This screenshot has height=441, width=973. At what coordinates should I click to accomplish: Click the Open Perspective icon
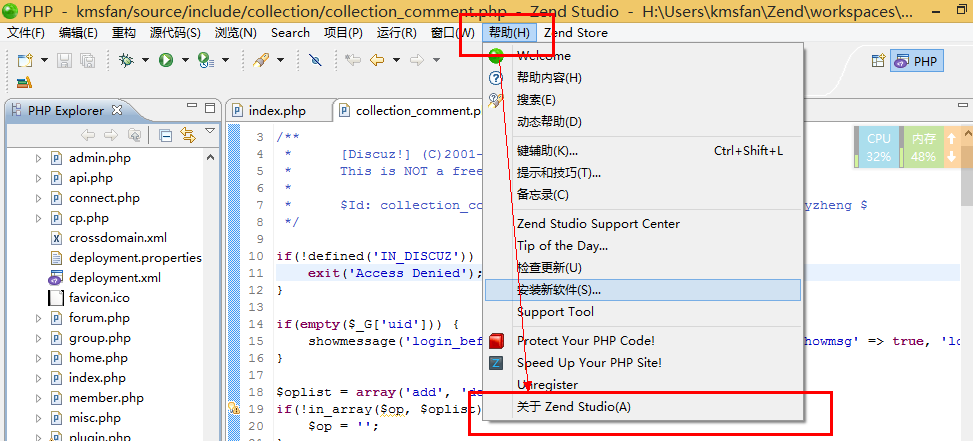pos(878,61)
